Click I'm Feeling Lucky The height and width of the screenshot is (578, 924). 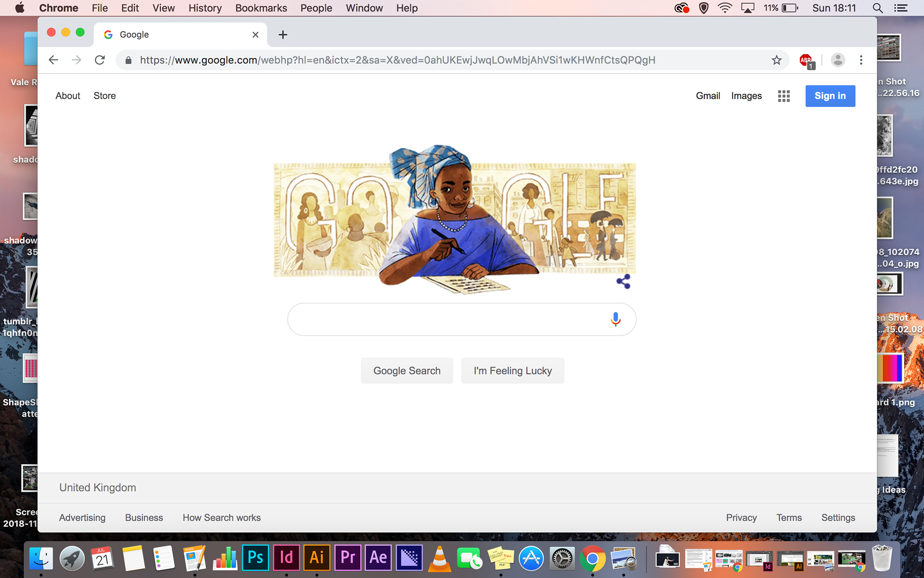tap(513, 371)
